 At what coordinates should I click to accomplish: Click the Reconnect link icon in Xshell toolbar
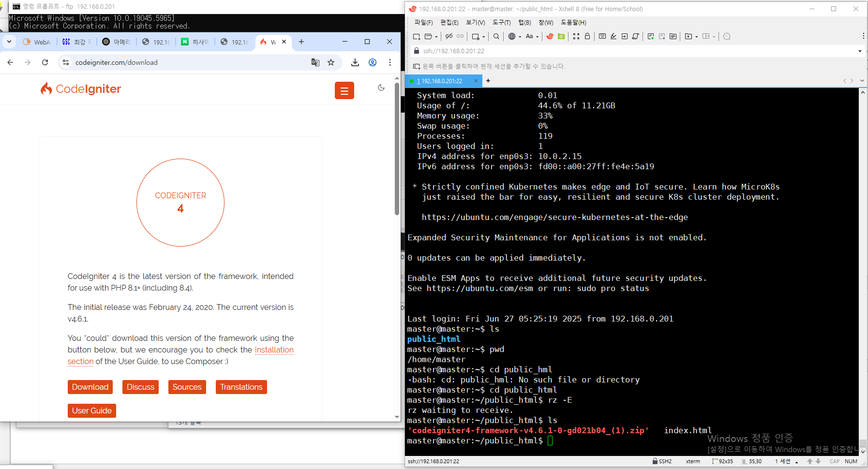(x=460, y=36)
